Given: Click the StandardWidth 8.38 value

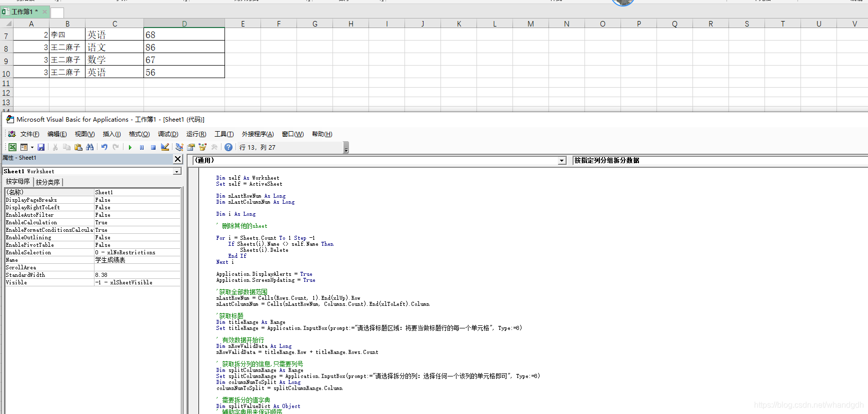Looking at the screenshot, I should coord(137,275).
